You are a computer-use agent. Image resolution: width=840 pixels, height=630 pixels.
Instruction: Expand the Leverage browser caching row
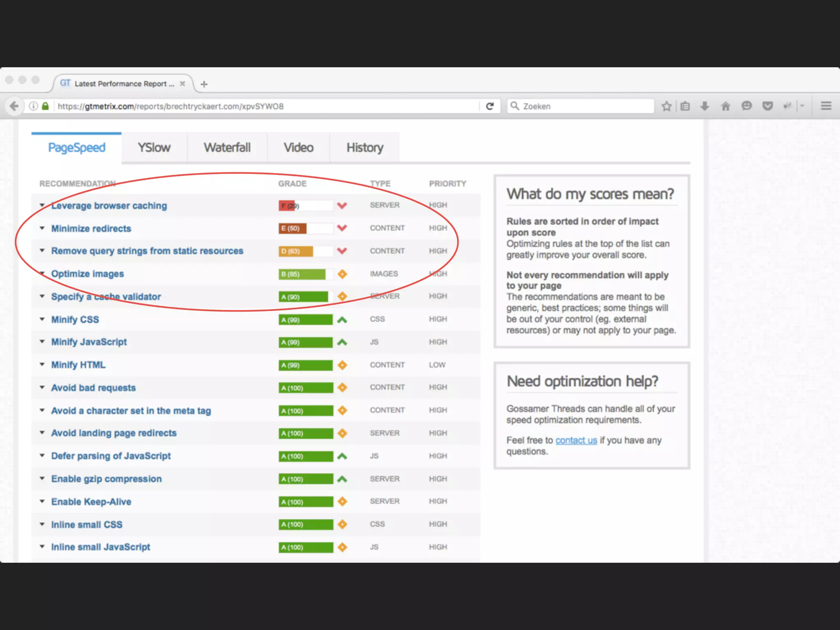click(42, 205)
